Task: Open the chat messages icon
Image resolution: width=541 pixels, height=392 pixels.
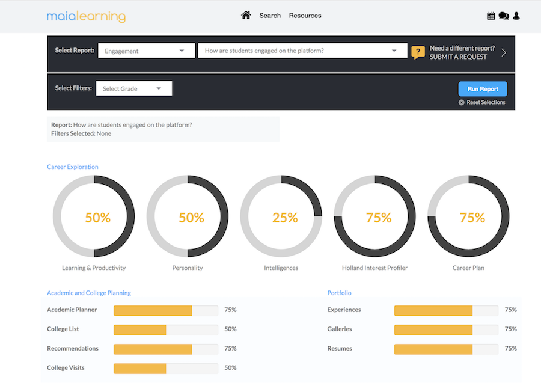Action: tap(504, 16)
